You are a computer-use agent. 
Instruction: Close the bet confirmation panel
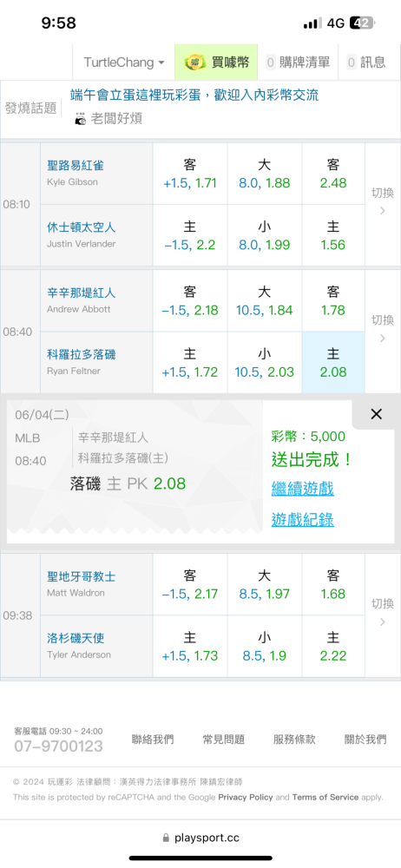[x=376, y=413]
